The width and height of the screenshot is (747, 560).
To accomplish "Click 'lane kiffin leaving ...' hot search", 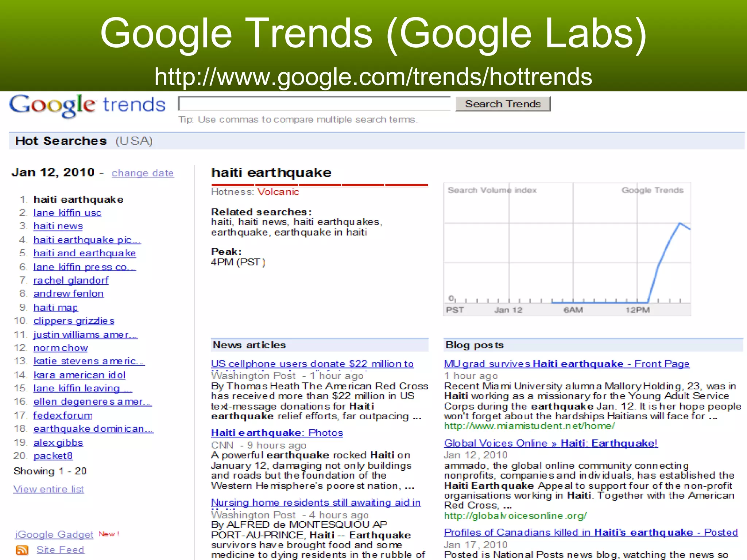I will 83,388.
